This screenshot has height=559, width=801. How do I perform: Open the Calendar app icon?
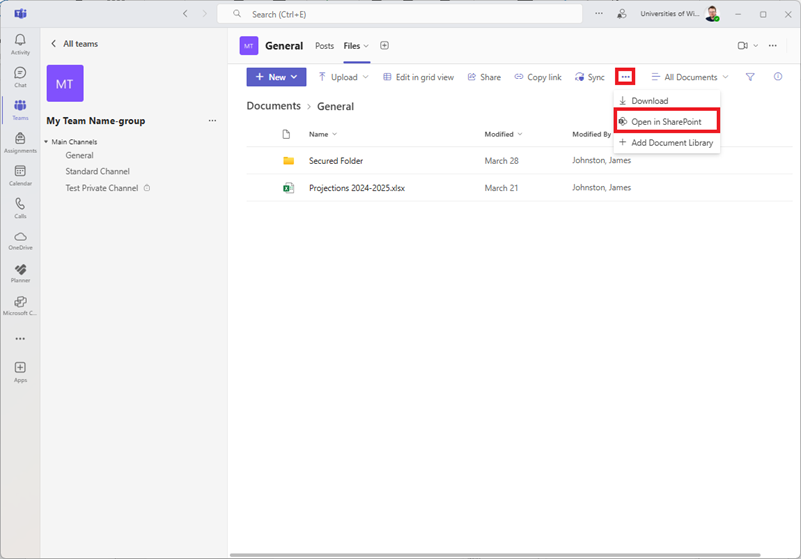(20, 174)
